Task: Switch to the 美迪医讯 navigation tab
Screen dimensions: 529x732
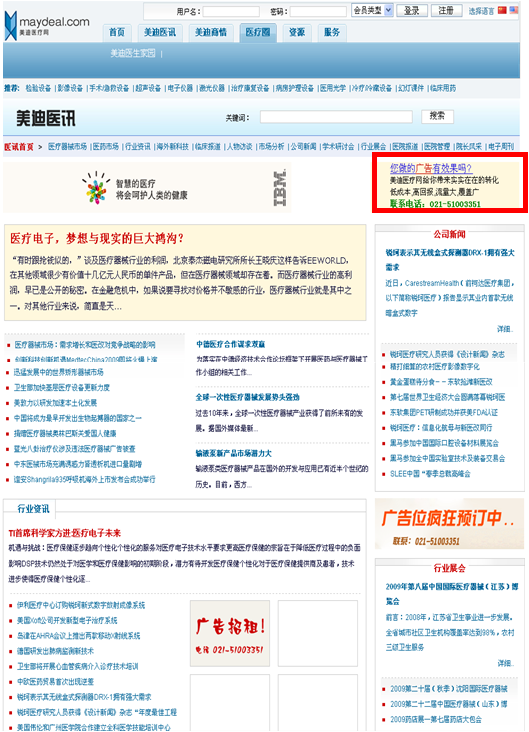Action: 160,32
